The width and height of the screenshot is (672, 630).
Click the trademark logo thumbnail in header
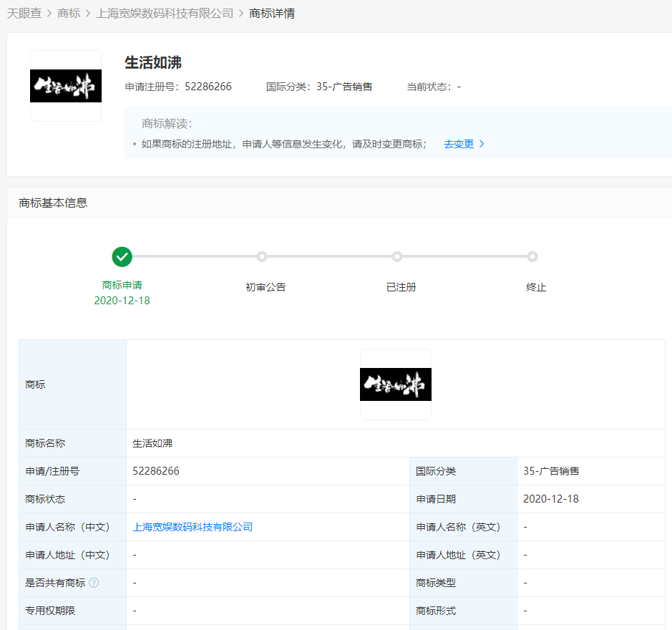pyautogui.click(x=66, y=86)
